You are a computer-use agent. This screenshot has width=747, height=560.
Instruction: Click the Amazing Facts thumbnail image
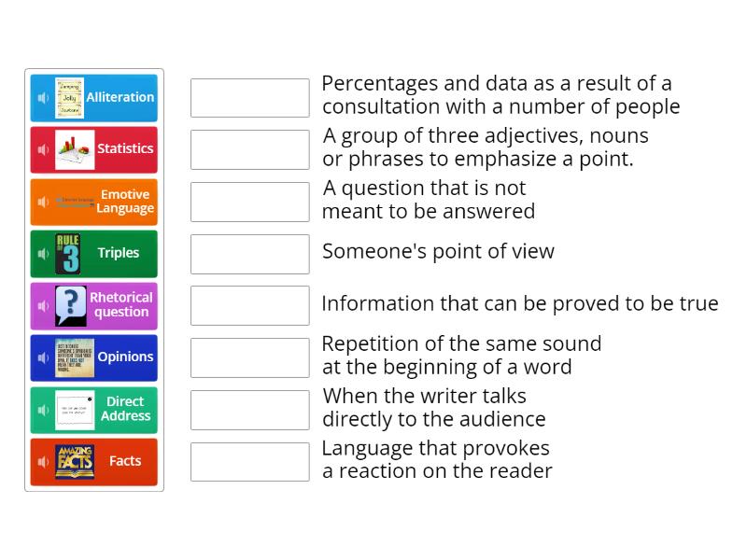click(x=75, y=462)
